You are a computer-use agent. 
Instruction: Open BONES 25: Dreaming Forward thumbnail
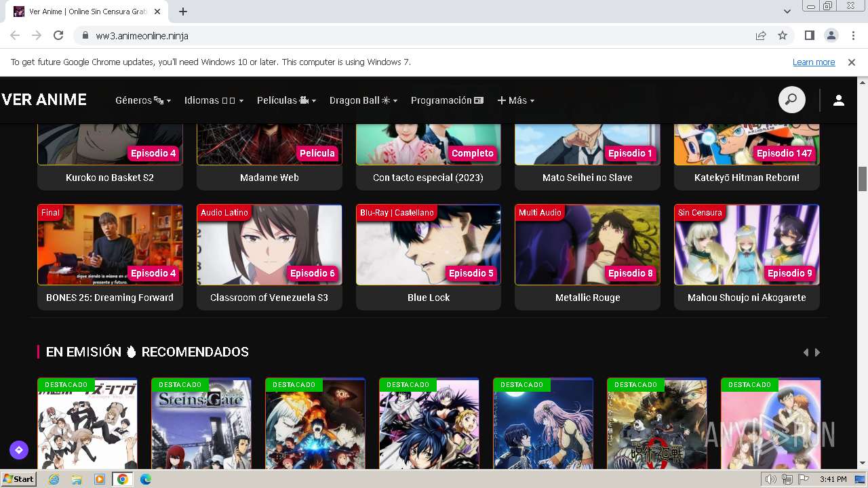[110, 245]
